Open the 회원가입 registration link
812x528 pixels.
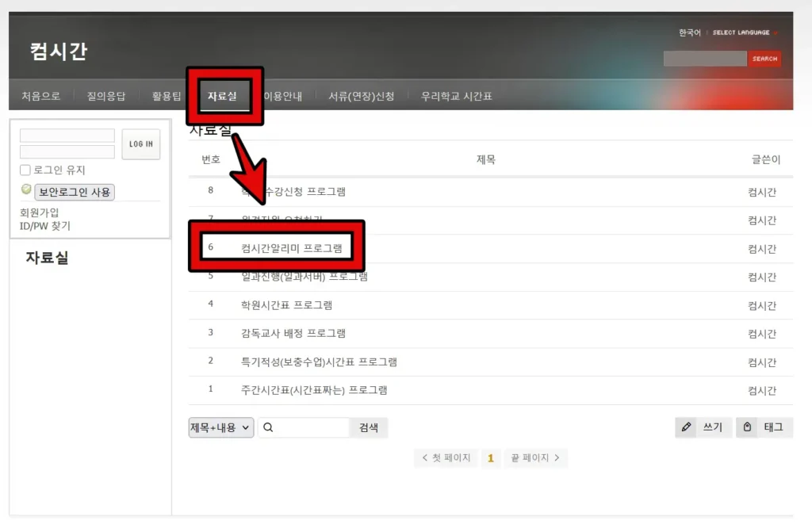click(x=39, y=212)
